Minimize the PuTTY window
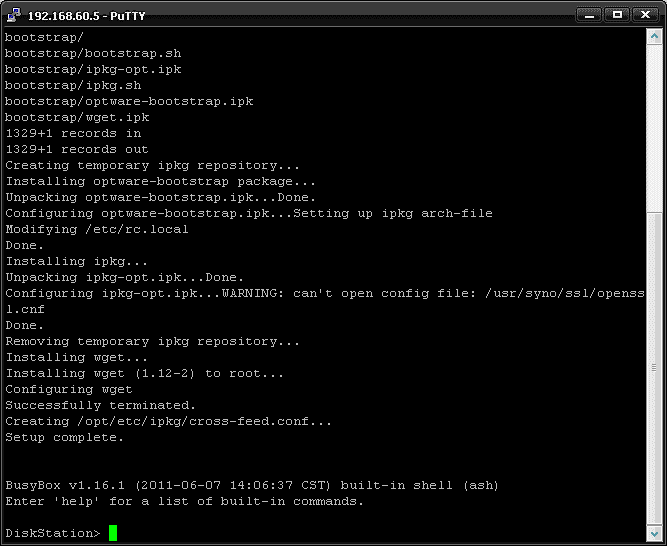 [589, 15]
